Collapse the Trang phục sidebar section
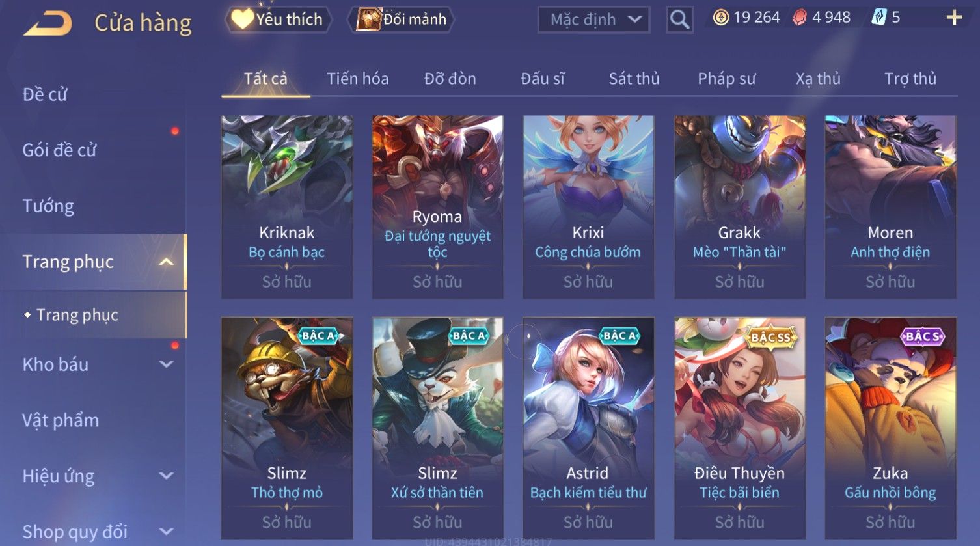 [167, 262]
